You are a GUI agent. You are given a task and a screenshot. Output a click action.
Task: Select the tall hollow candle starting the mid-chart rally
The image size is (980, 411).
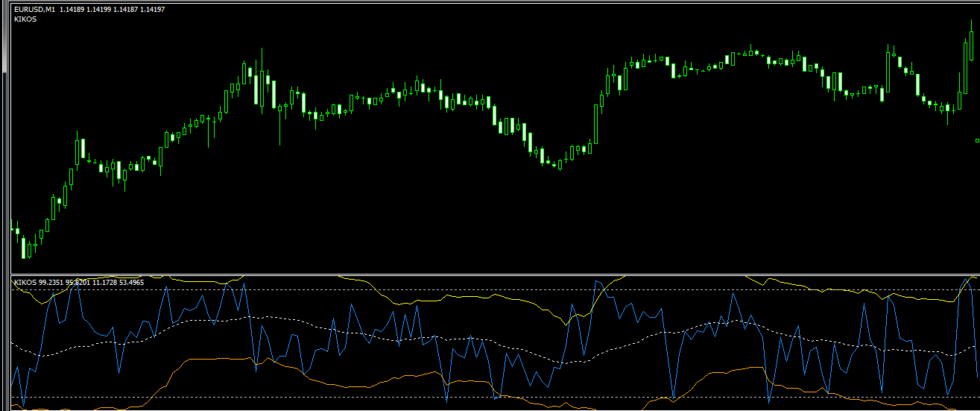pos(595,124)
